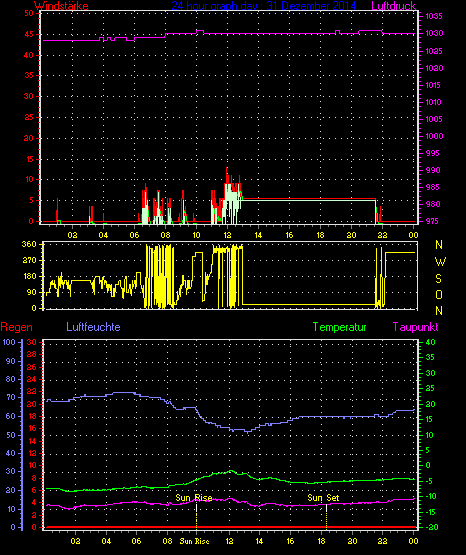Click the Windstärke axis title
466x555 pixels.
(61, 5)
